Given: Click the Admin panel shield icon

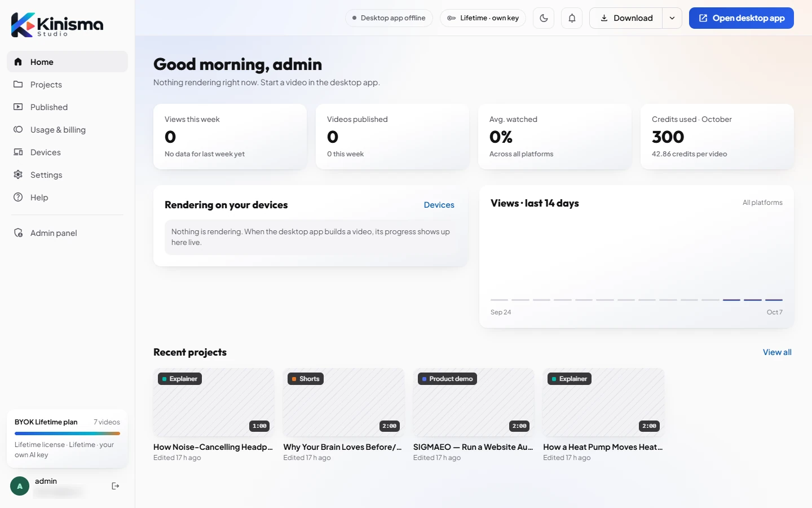Looking at the screenshot, I should click(x=18, y=233).
